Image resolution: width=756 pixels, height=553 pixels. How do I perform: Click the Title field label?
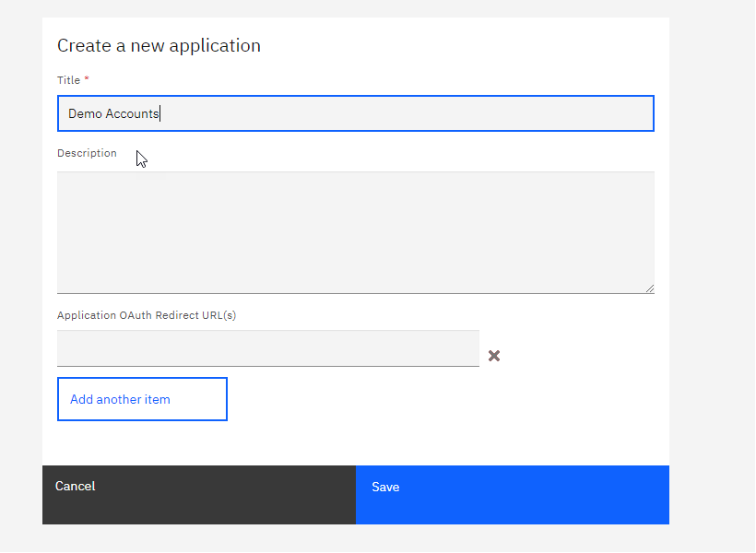click(x=68, y=80)
